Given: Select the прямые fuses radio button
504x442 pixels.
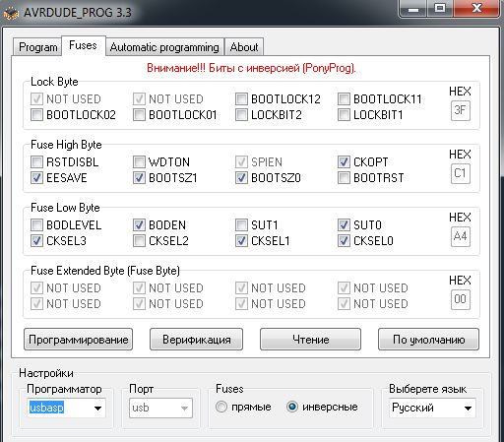Looking at the screenshot, I should (221, 407).
